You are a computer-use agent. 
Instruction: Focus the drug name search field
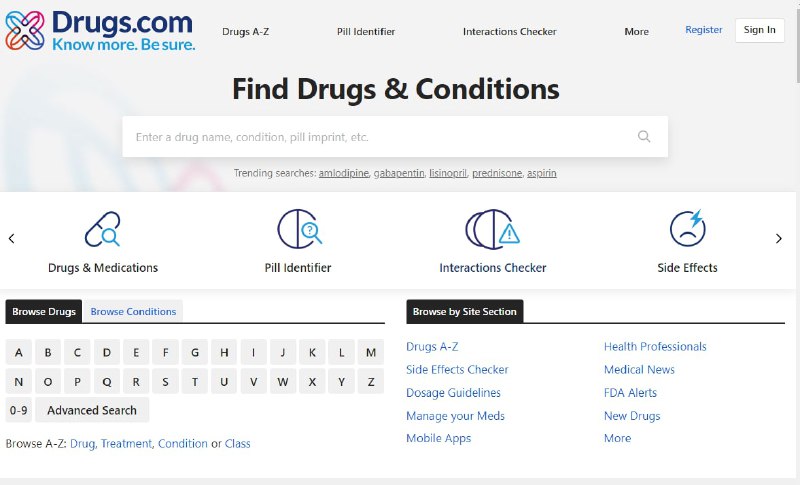point(395,137)
